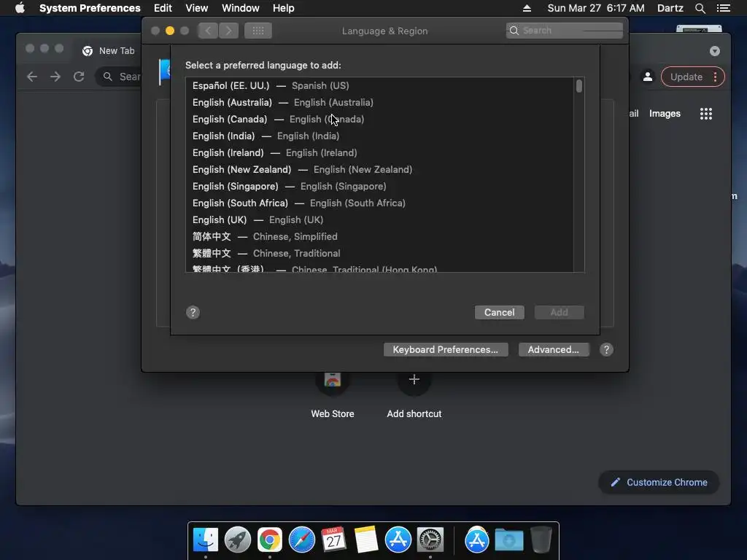The image size is (747, 560).
Task: Click the Chrome Update button
Action: (x=693, y=77)
